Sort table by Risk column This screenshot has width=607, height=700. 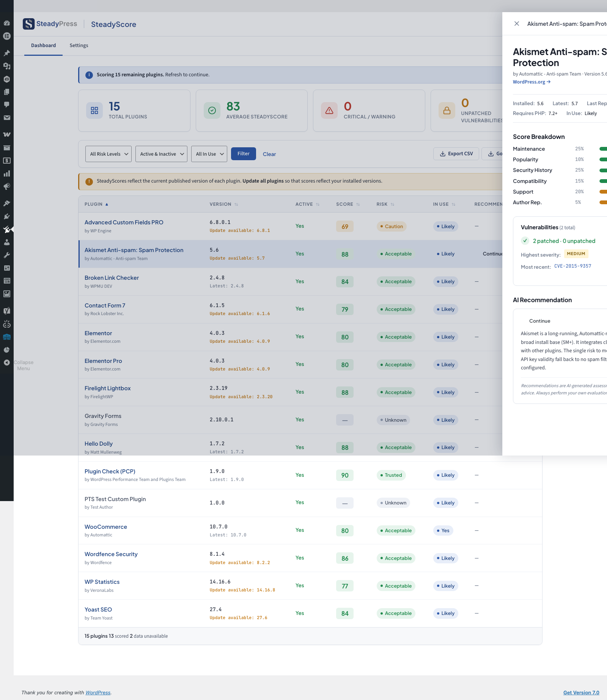click(x=385, y=204)
